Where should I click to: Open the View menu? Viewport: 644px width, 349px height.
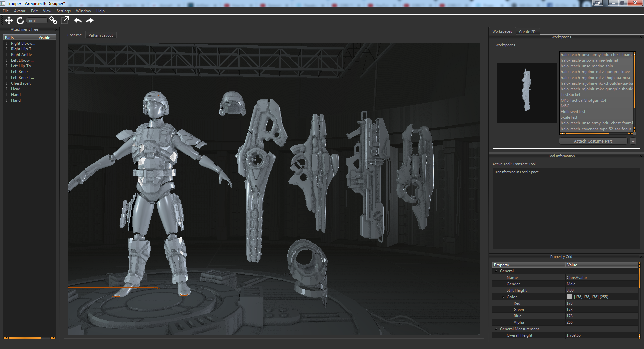point(47,11)
